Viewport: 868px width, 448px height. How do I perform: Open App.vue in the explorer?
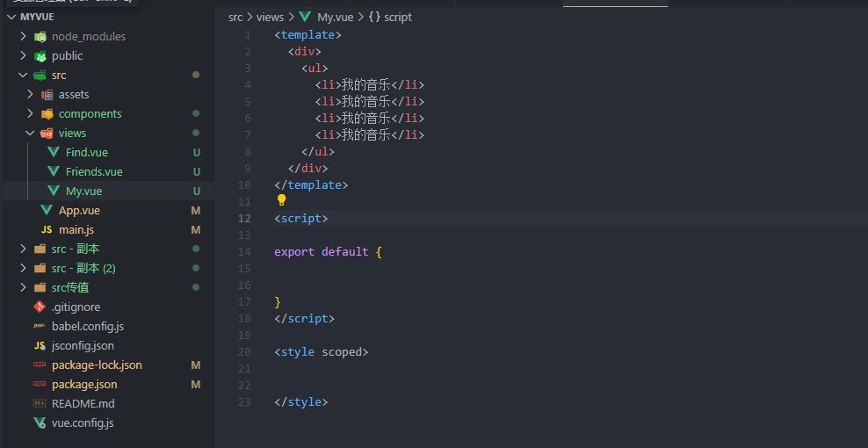(79, 211)
